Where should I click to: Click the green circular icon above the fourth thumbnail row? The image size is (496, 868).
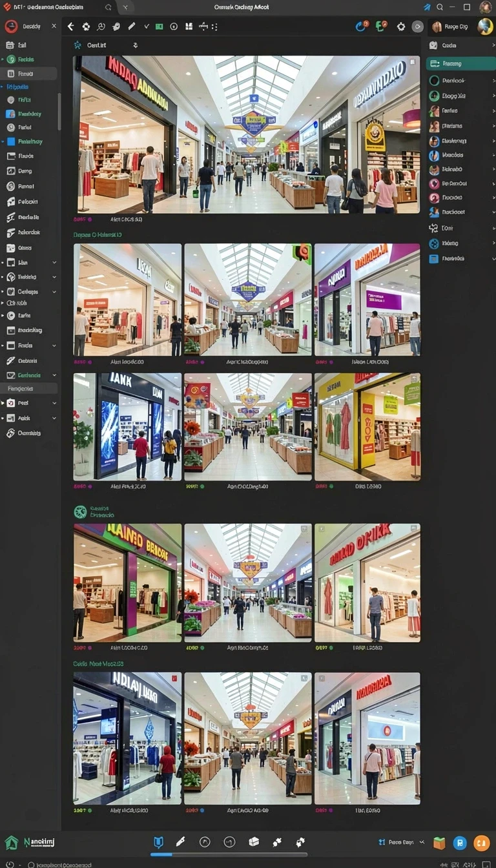(80, 512)
